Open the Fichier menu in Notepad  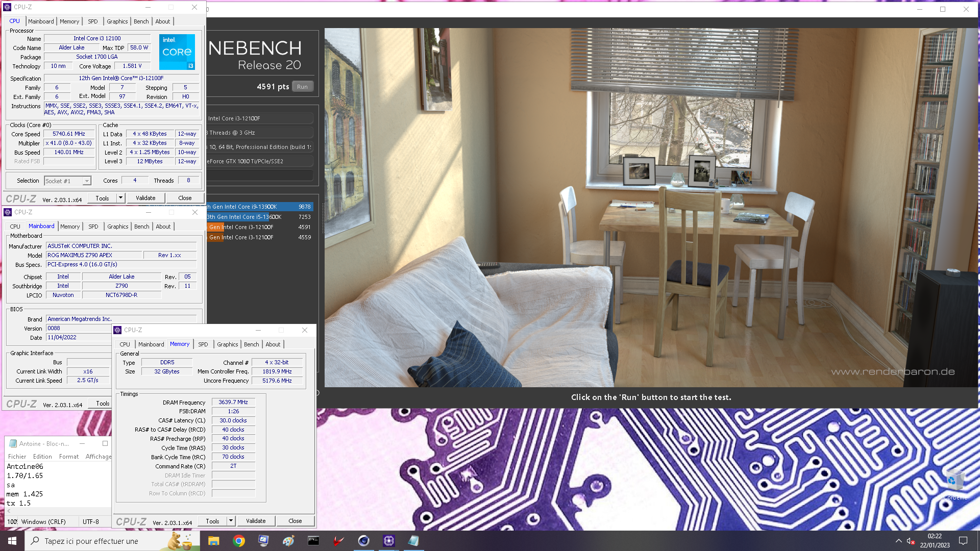[x=17, y=457]
